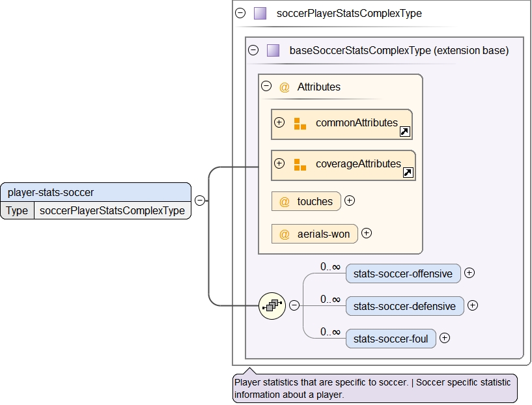Screen dimensions: 532x405
Task: Click the orange commonAttributes group icon
Action: [300, 124]
